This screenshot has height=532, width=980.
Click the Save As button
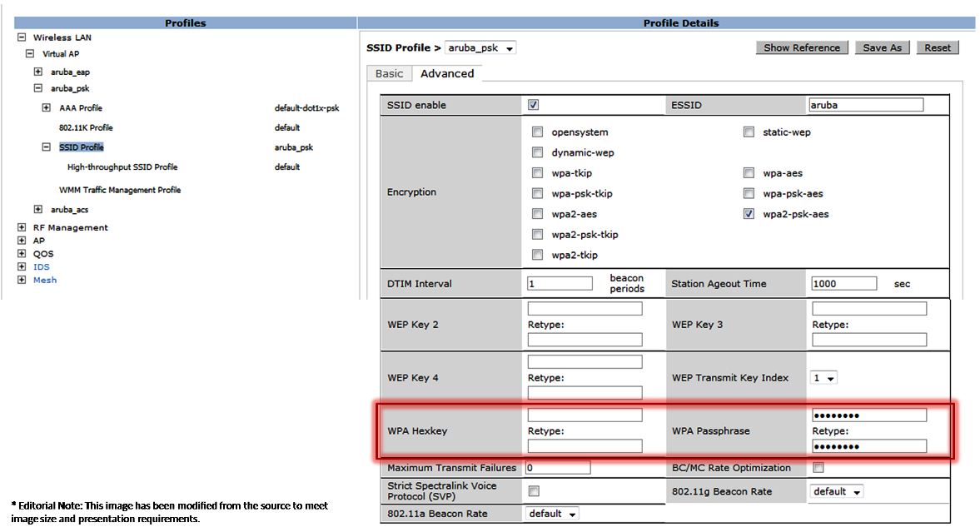(882, 48)
